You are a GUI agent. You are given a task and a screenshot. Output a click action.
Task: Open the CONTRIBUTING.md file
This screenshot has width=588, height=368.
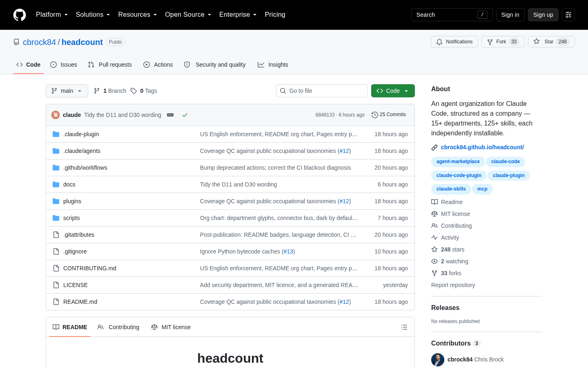click(90, 268)
